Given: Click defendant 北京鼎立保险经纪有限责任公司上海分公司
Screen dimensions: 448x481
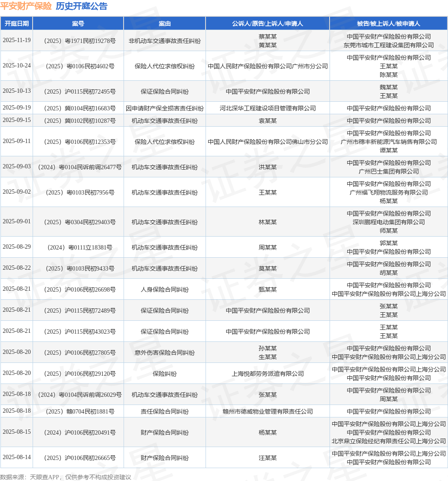Looking at the screenshot, I should [x=388, y=441].
